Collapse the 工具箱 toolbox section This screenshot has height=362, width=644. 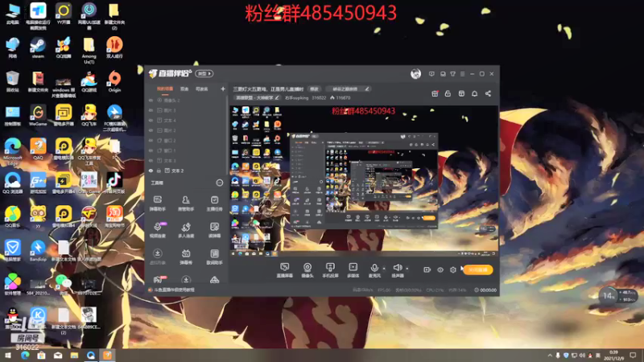coord(220,183)
